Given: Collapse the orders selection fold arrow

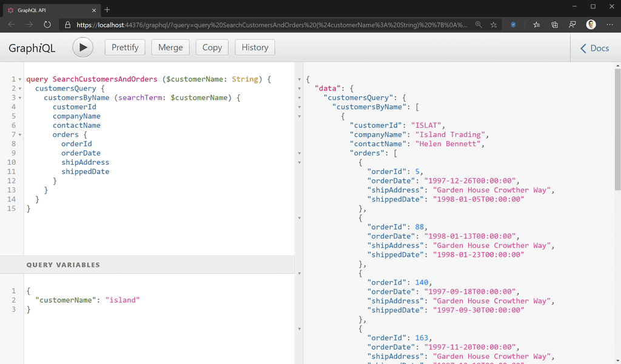Looking at the screenshot, I should coord(20,134).
